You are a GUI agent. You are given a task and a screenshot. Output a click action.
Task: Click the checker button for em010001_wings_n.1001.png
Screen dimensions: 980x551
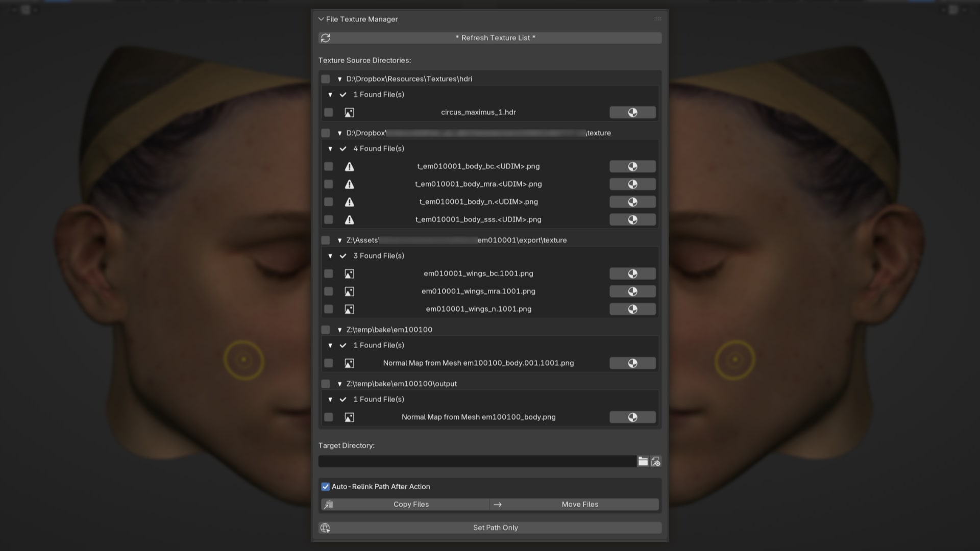pyautogui.click(x=632, y=309)
